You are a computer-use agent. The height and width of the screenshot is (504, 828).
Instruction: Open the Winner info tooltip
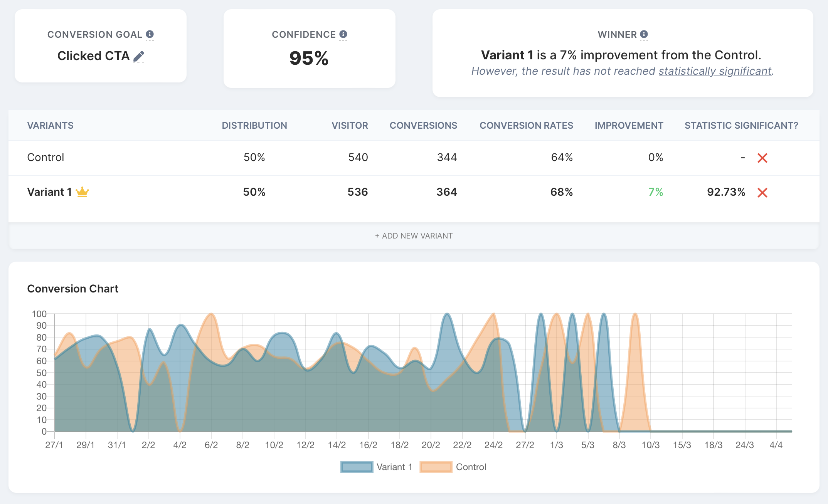(644, 34)
